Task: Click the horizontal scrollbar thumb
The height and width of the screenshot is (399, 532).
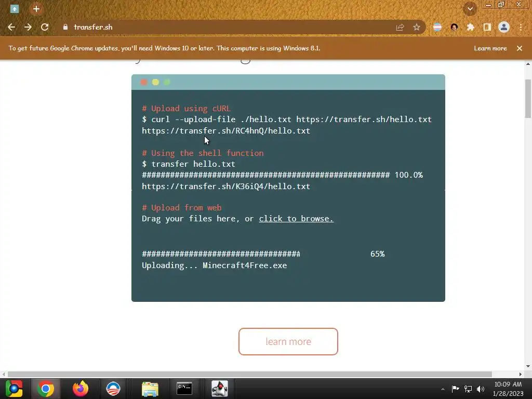Action: coord(250,374)
